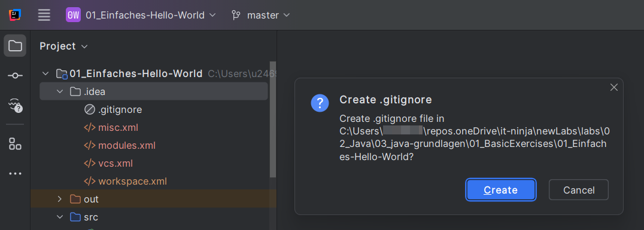Click the Cancel button
644x230 pixels.
pos(578,190)
